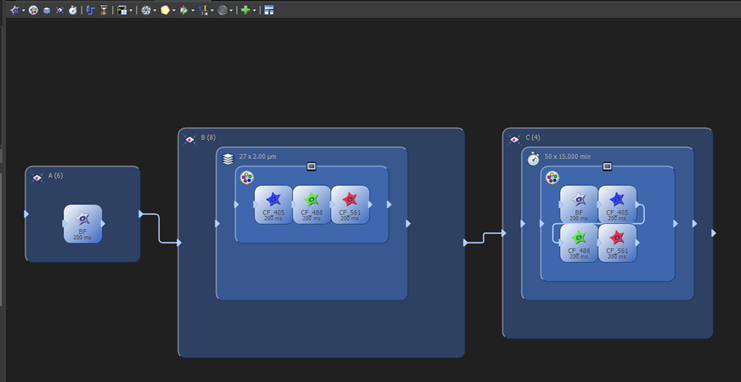
Task: Select the multichannel color wheel icon in block B
Action: tap(247, 178)
